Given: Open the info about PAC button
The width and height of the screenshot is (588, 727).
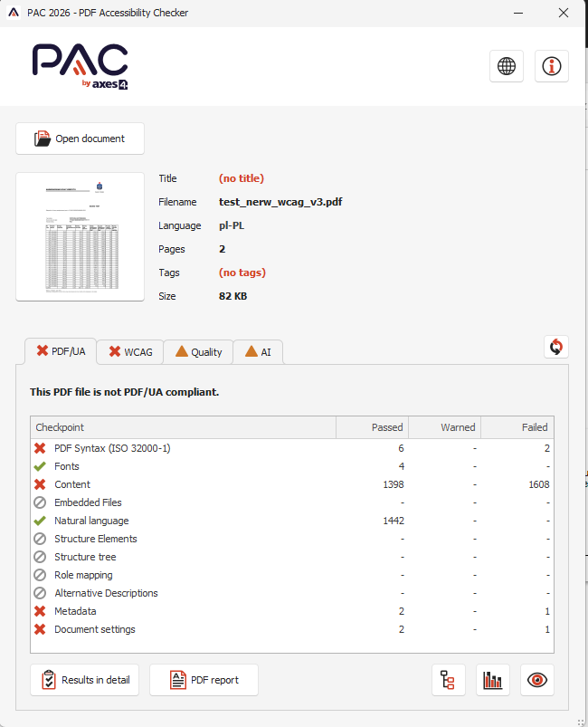Looking at the screenshot, I should tap(552, 66).
